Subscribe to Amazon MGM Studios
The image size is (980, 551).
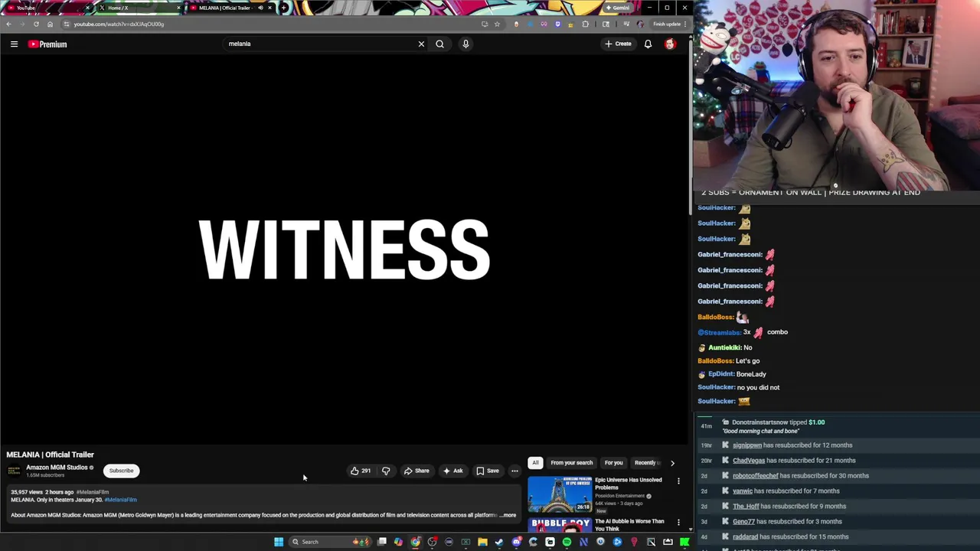(x=121, y=471)
